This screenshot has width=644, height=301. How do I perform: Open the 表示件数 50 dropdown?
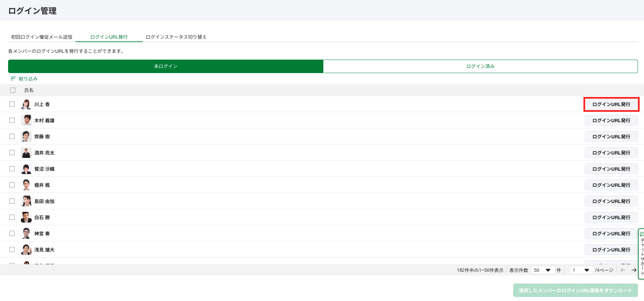point(542,270)
